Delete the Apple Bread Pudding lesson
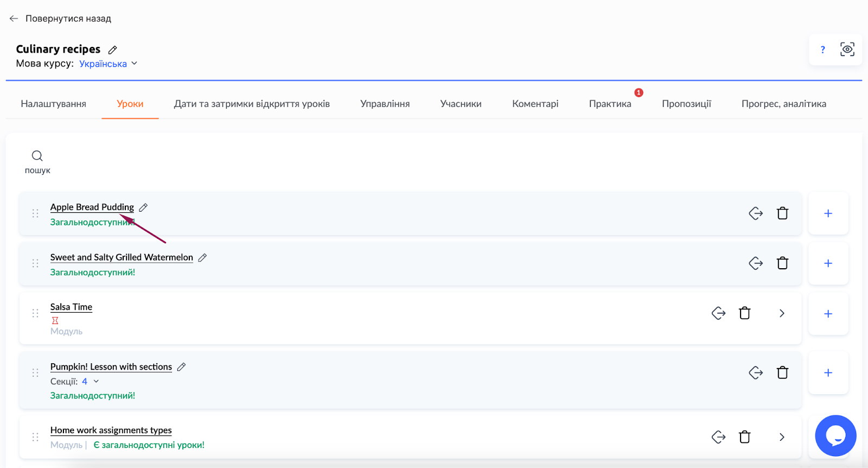 (x=782, y=213)
